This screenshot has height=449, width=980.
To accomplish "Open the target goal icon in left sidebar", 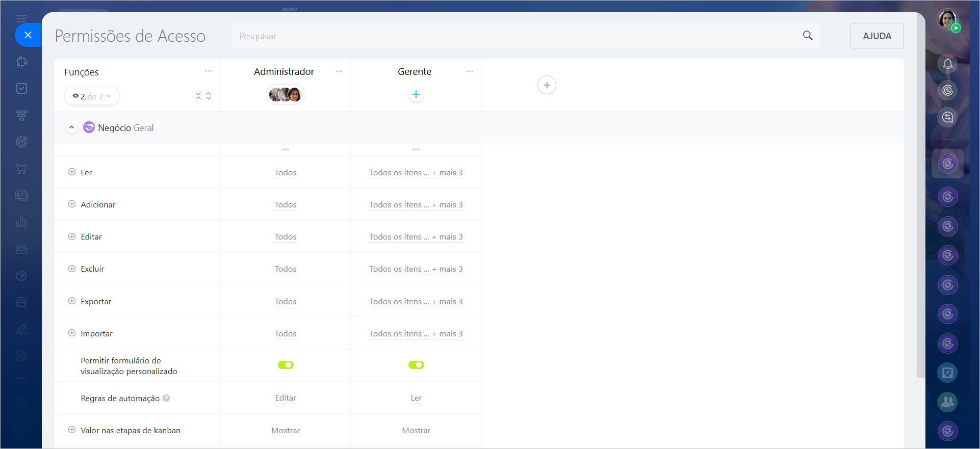I will pyautogui.click(x=21, y=142).
